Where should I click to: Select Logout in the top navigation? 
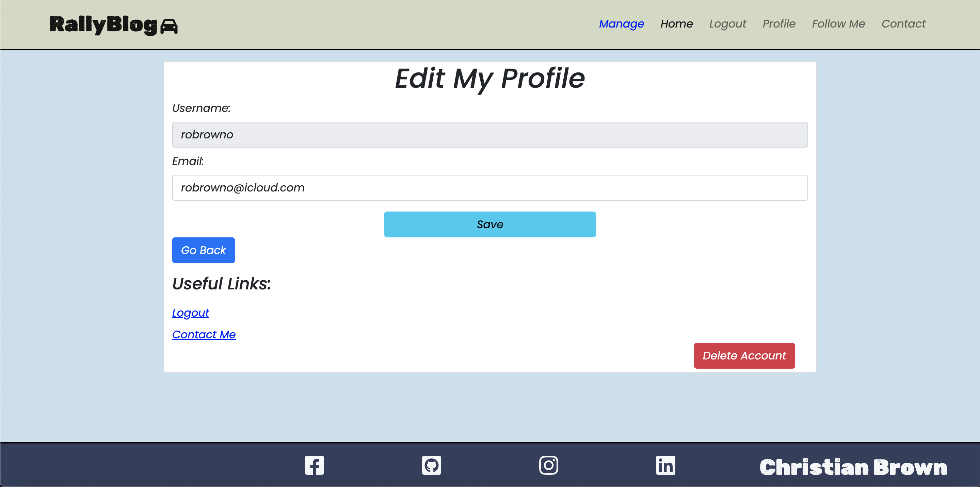pyautogui.click(x=727, y=24)
